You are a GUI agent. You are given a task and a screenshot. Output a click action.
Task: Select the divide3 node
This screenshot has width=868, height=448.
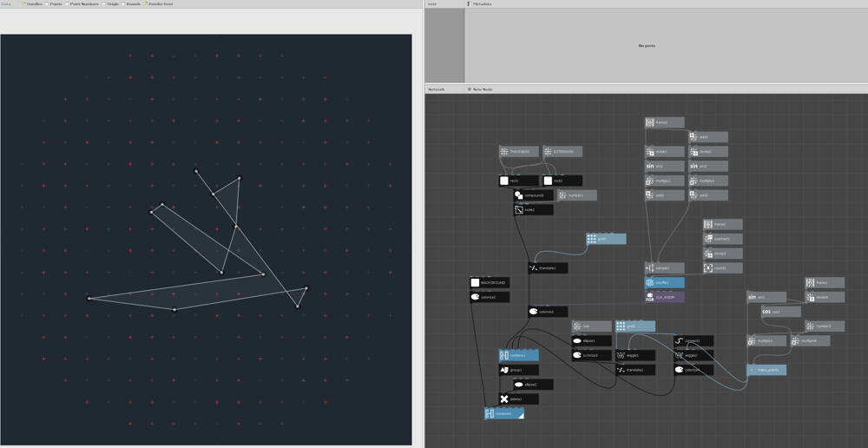(723, 253)
